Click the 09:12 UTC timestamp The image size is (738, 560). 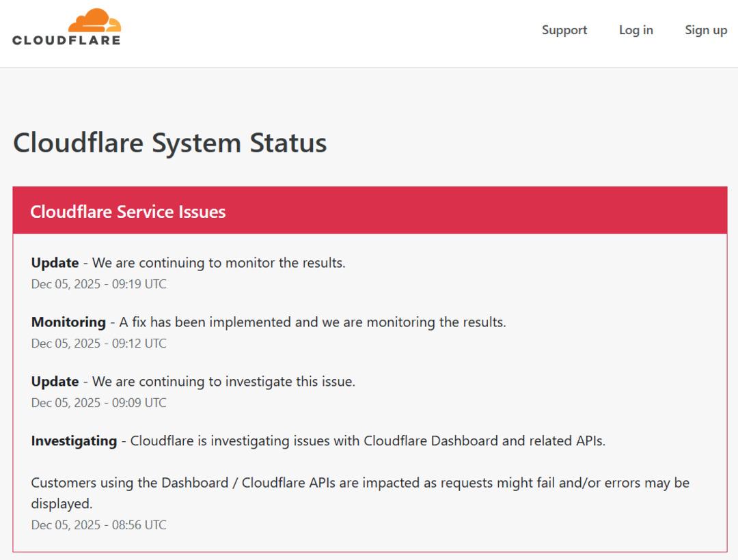click(x=98, y=344)
